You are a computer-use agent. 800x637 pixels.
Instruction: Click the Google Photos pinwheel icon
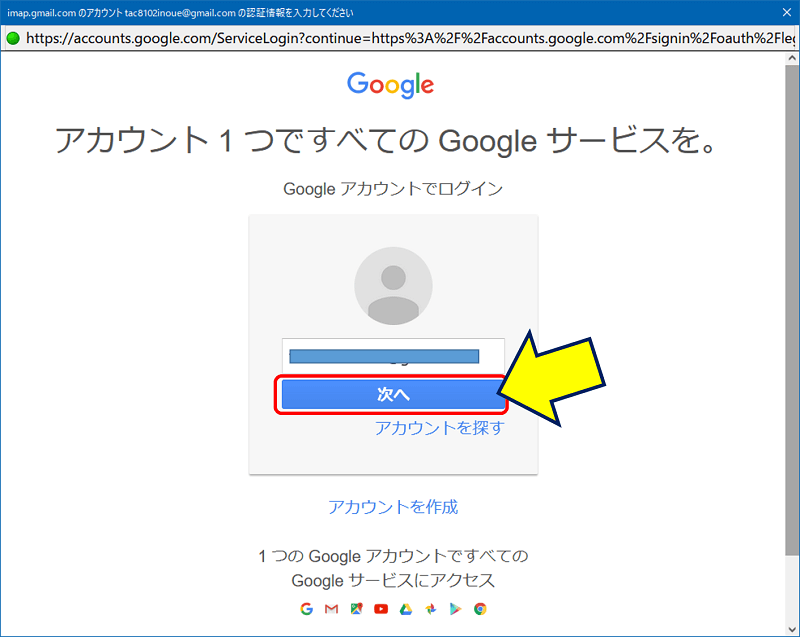click(431, 608)
